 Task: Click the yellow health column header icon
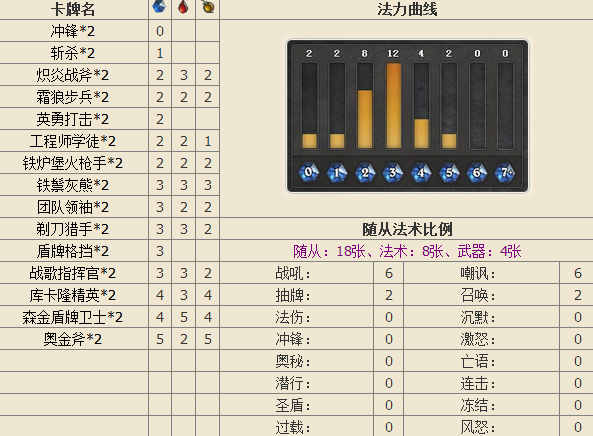208,6
